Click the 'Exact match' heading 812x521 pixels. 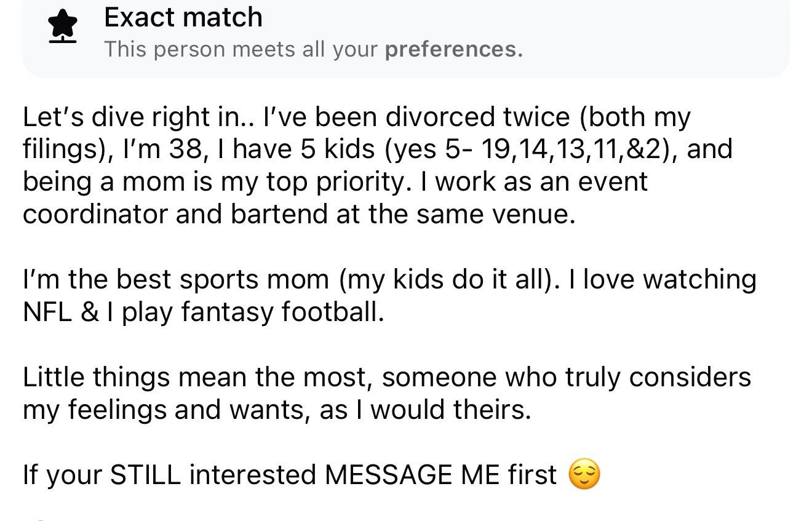(x=183, y=17)
